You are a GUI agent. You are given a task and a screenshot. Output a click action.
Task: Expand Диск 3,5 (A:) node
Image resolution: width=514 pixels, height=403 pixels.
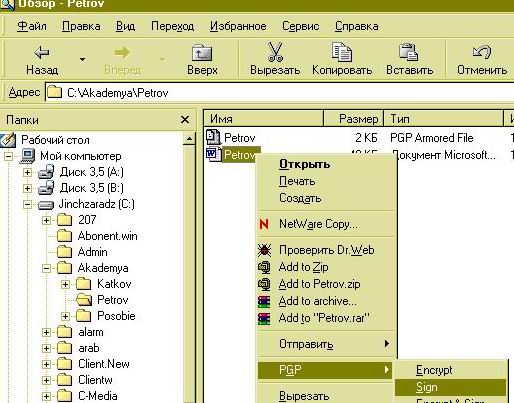[x=28, y=172]
